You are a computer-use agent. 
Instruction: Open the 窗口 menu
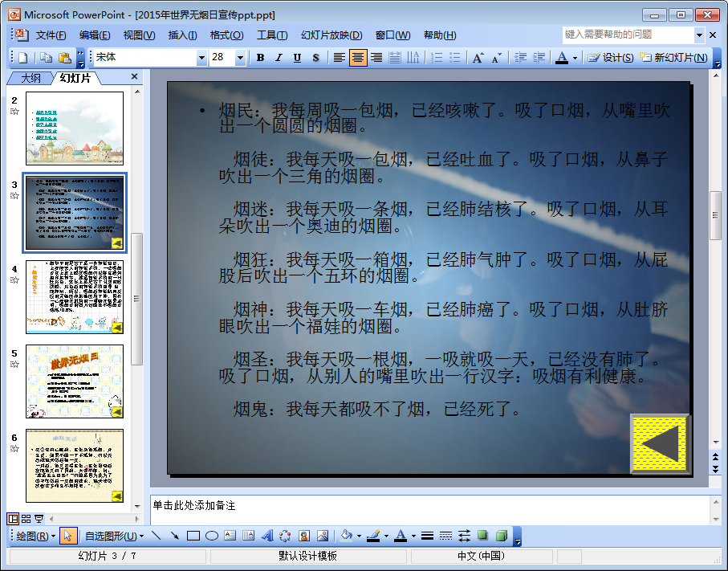pos(392,35)
